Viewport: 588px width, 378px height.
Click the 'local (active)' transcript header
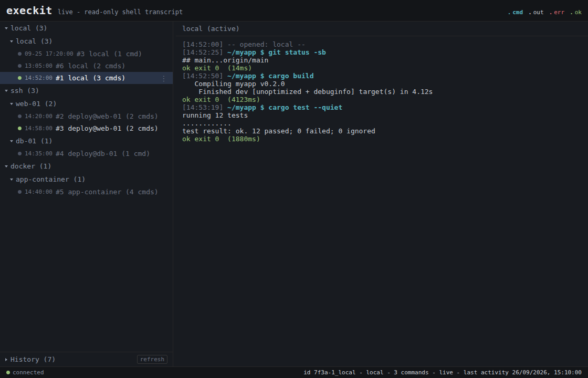[x=211, y=28]
